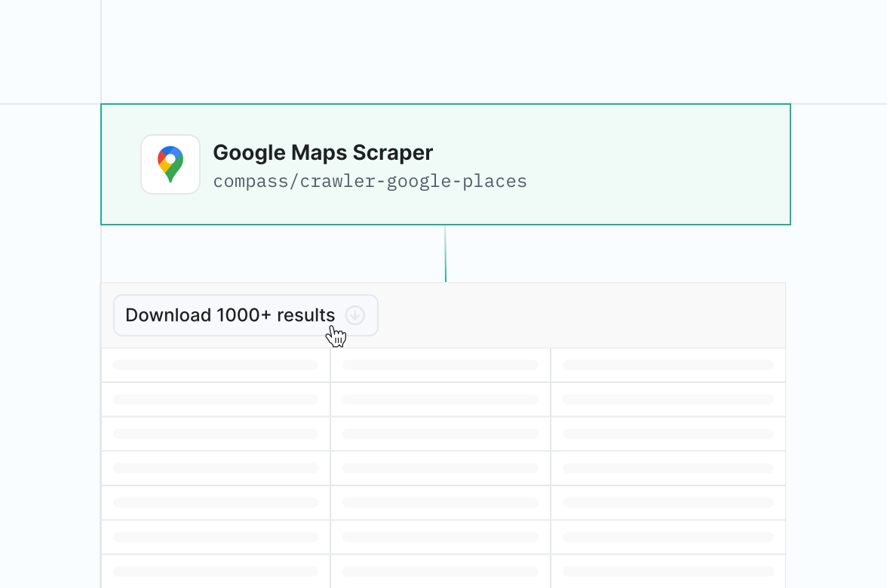
Task: Choose third row, right column placeholder cell
Action: [x=668, y=434]
